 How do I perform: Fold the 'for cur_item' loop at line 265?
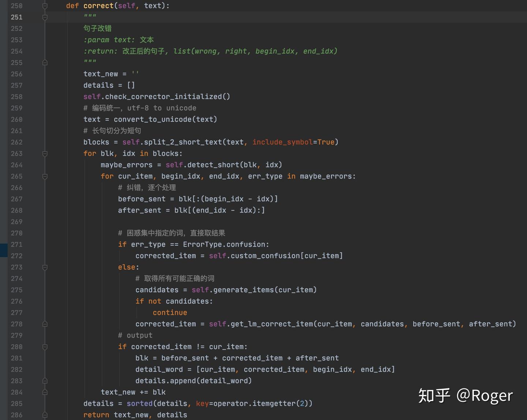pyautogui.click(x=45, y=176)
